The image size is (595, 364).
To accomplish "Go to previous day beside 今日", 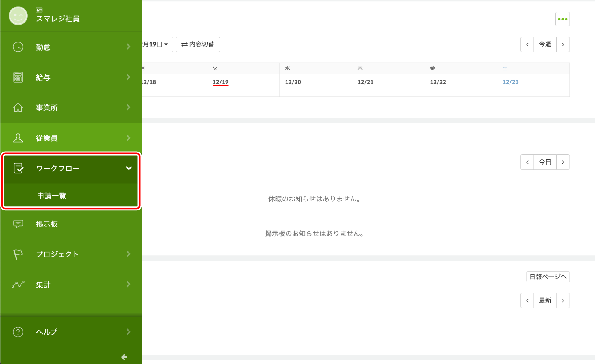I will point(527,162).
